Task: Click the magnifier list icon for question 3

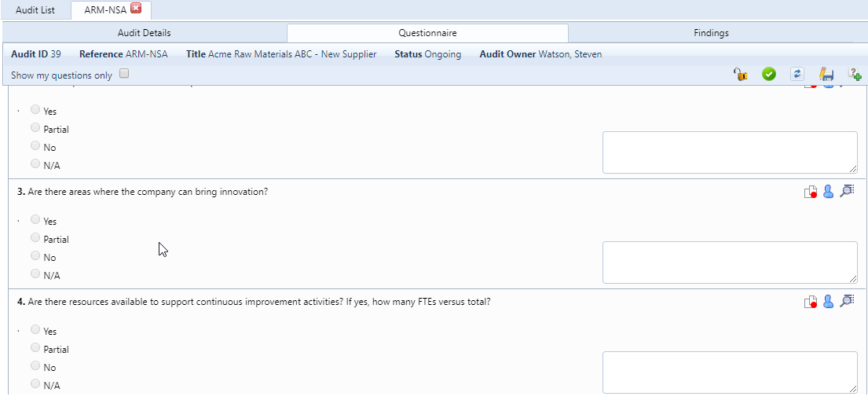Action: point(847,191)
